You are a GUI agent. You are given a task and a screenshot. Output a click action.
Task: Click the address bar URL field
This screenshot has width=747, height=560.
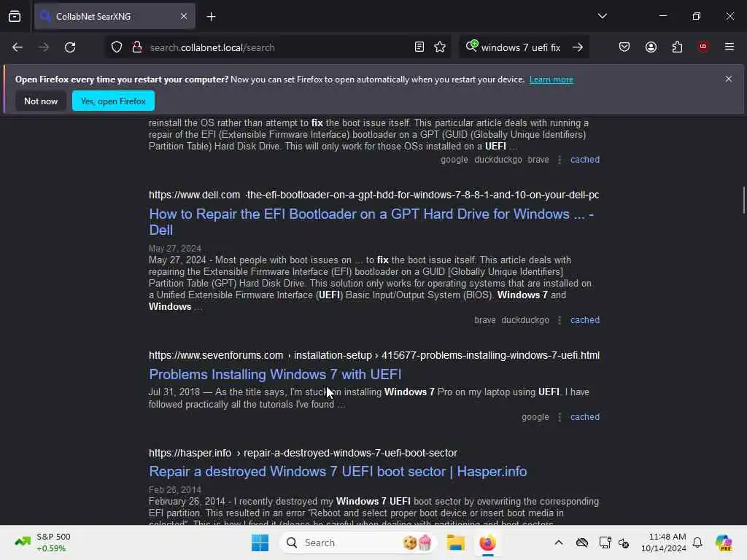click(278, 47)
